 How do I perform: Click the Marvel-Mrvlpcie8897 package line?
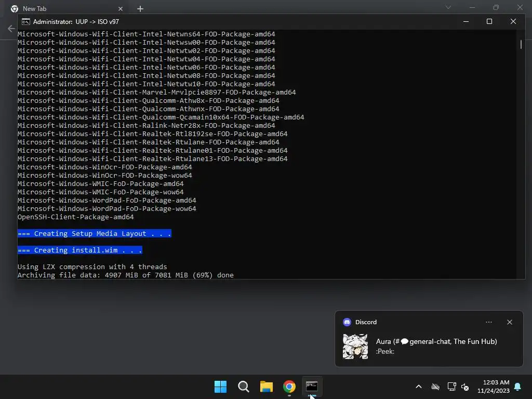157,92
